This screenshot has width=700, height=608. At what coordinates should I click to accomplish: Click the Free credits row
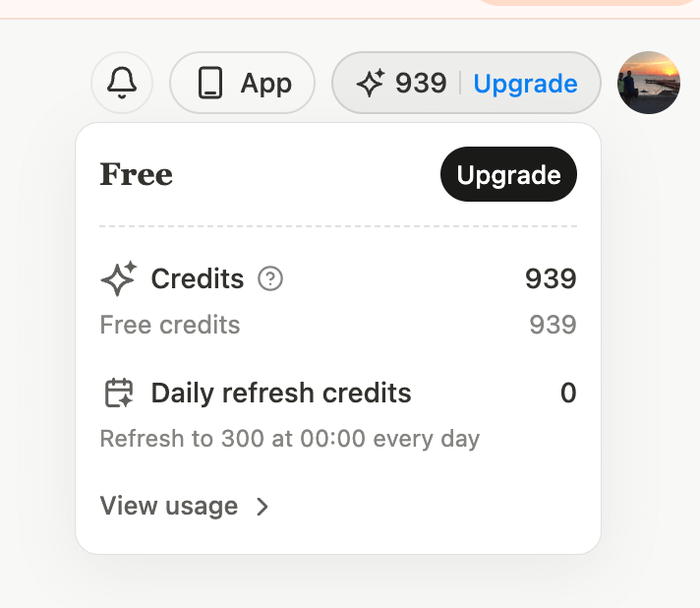click(338, 325)
